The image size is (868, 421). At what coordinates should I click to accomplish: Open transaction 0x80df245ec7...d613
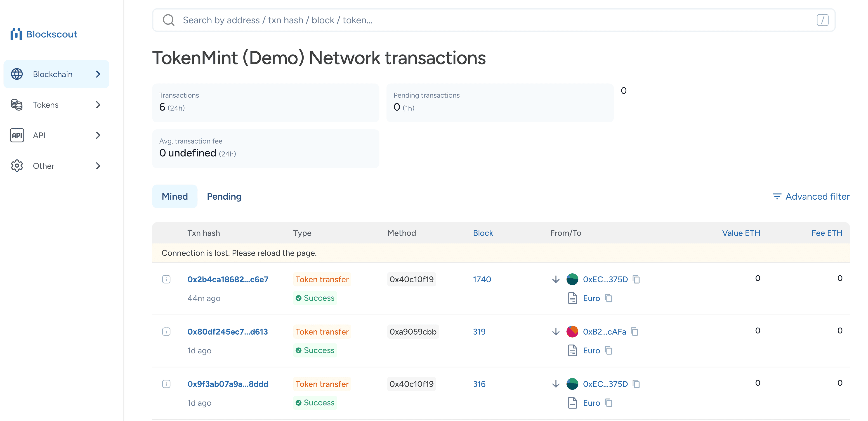227,332
